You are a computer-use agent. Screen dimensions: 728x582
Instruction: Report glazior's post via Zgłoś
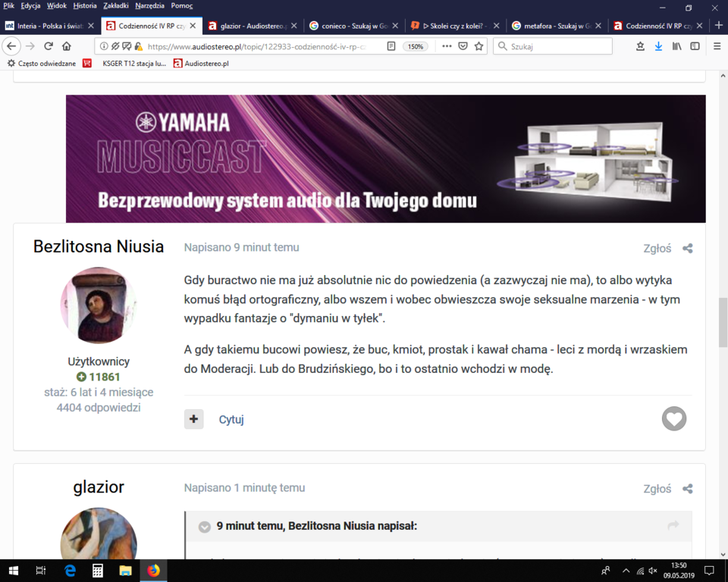pyautogui.click(x=657, y=489)
